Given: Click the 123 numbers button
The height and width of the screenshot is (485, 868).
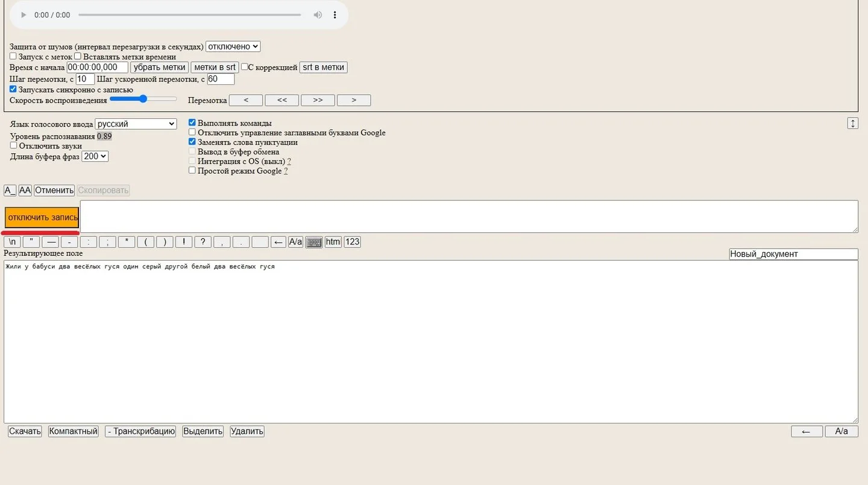Looking at the screenshot, I should pyautogui.click(x=352, y=242).
